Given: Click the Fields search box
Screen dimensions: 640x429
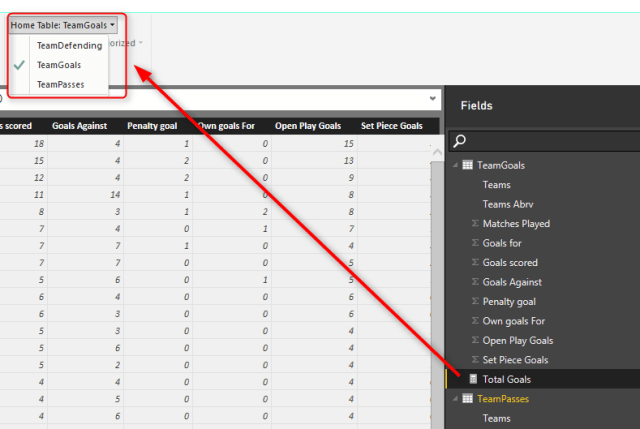Looking at the screenshot, I should (x=545, y=141).
